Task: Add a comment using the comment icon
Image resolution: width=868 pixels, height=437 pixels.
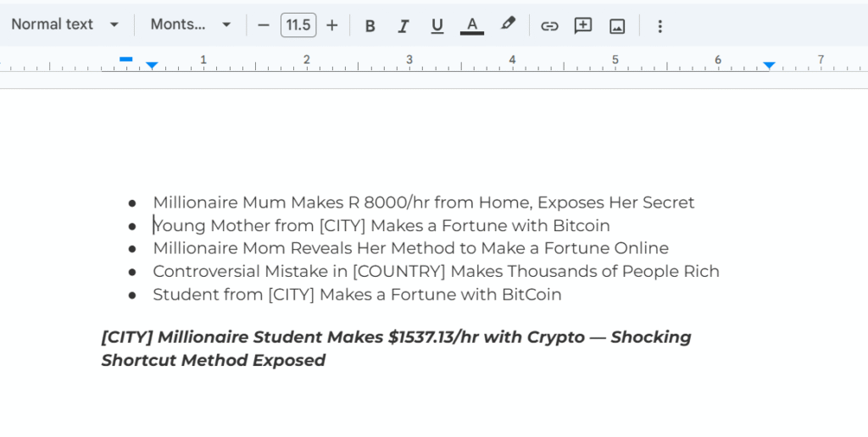Action: (x=583, y=26)
